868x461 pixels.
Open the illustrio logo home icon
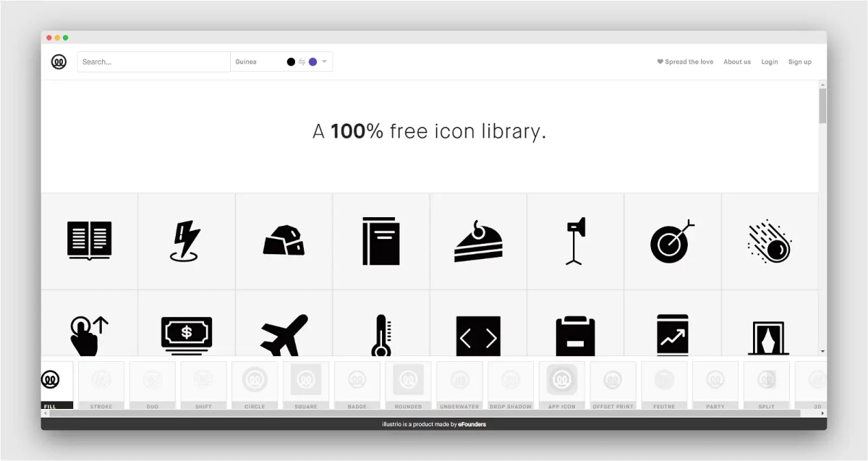tap(59, 62)
